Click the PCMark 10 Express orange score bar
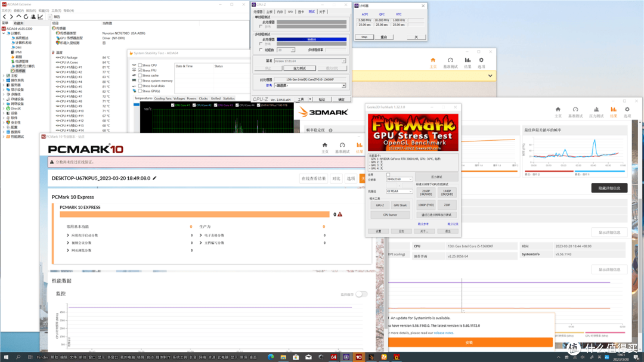The width and height of the screenshot is (644, 362). [194, 215]
